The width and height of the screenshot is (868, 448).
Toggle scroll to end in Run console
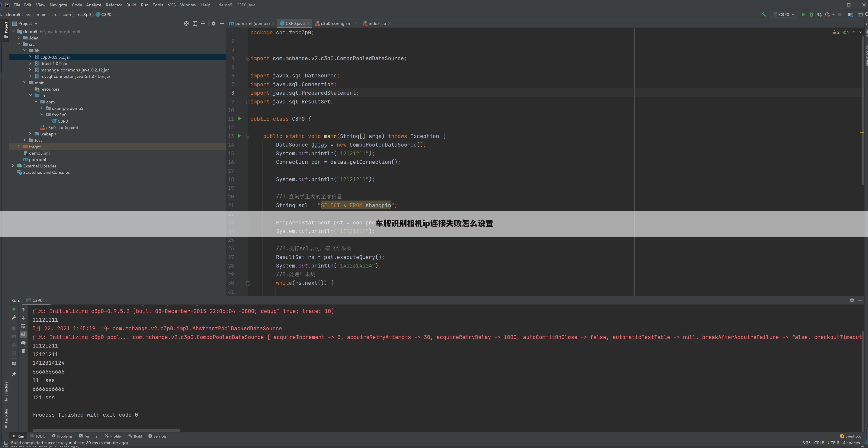[23, 334]
